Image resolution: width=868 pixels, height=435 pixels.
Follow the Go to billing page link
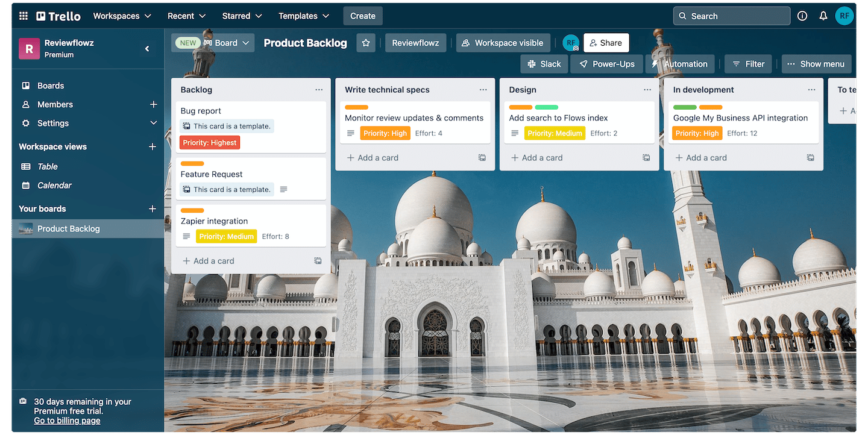coord(67,421)
